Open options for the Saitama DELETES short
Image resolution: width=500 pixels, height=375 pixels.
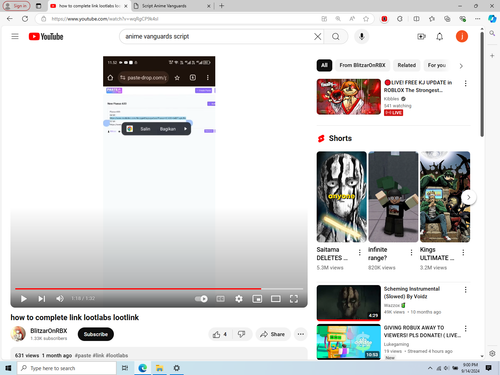[x=360, y=252]
